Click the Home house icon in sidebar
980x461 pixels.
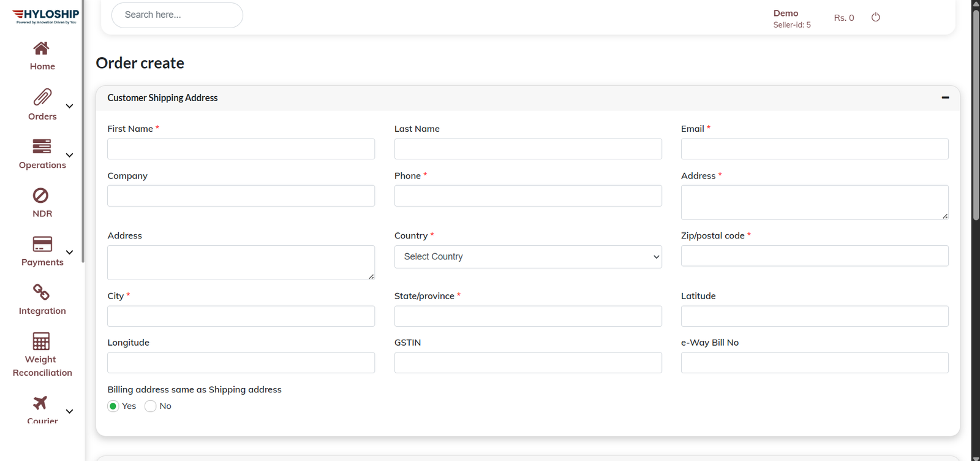click(x=41, y=48)
